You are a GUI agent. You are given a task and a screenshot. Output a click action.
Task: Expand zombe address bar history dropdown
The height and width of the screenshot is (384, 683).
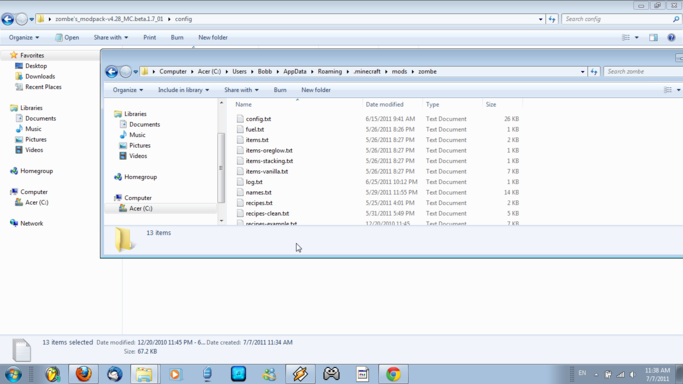click(582, 71)
